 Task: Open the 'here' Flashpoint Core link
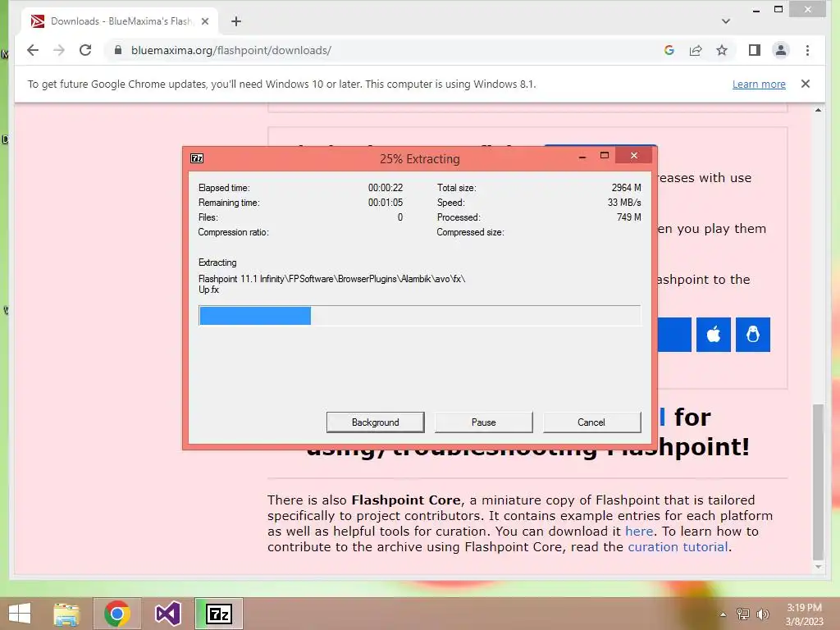[x=638, y=532]
